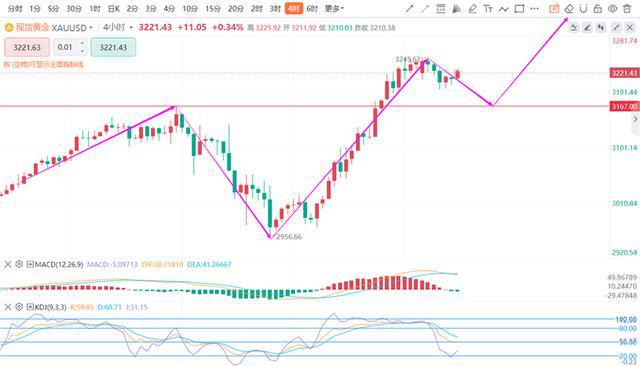Toggle the lock drawings icon

click(598, 9)
